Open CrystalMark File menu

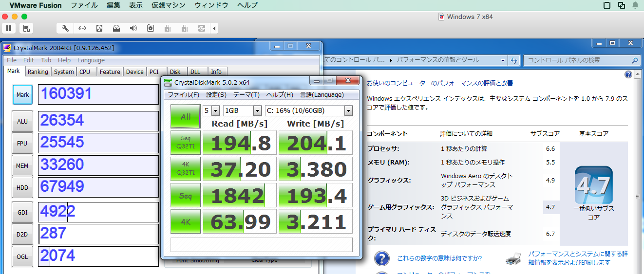click(x=12, y=60)
